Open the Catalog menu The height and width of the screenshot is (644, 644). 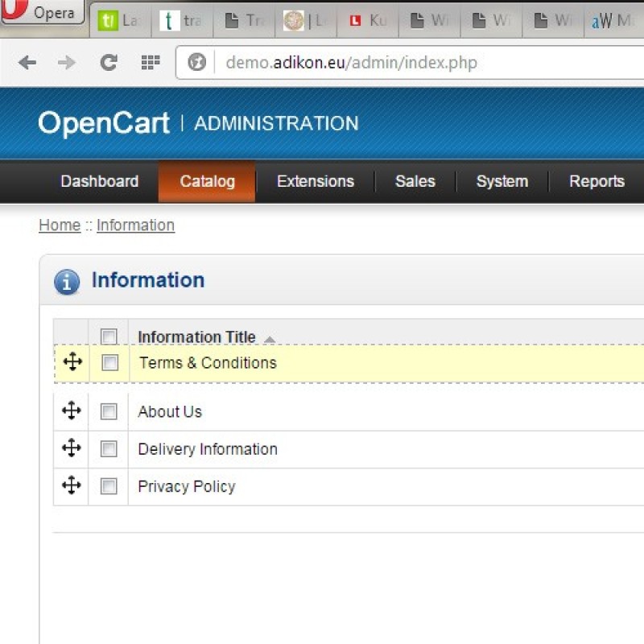click(x=206, y=181)
